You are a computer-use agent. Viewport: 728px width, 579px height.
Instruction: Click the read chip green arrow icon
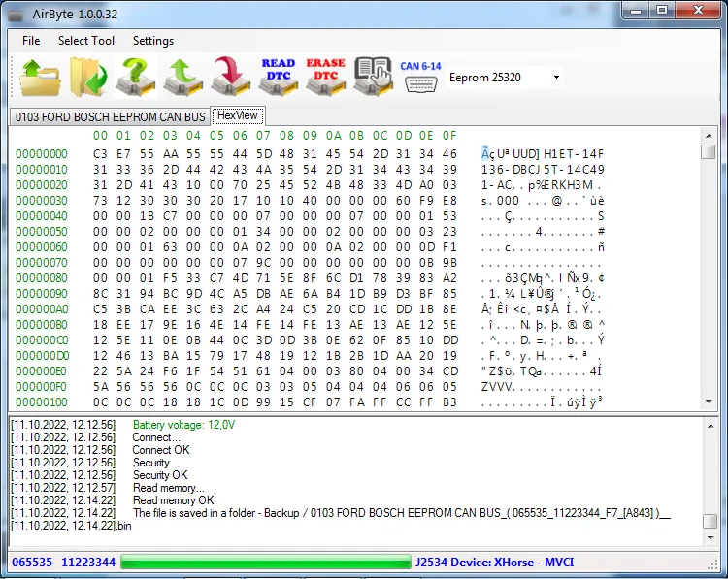[x=182, y=78]
